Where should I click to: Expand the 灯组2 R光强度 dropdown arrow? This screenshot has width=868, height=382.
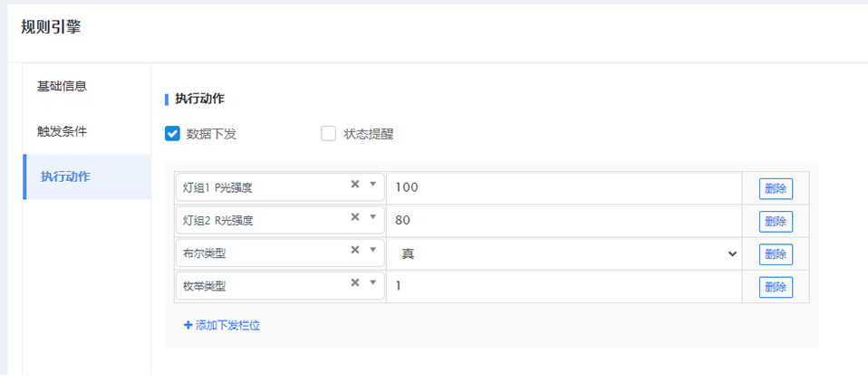tap(373, 217)
